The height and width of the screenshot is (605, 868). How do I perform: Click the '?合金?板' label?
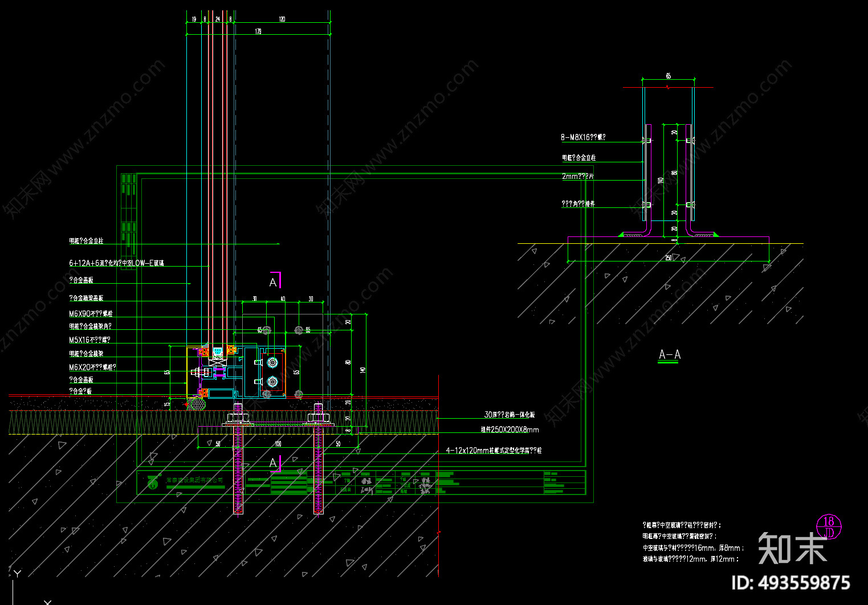(x=80, y=391)
